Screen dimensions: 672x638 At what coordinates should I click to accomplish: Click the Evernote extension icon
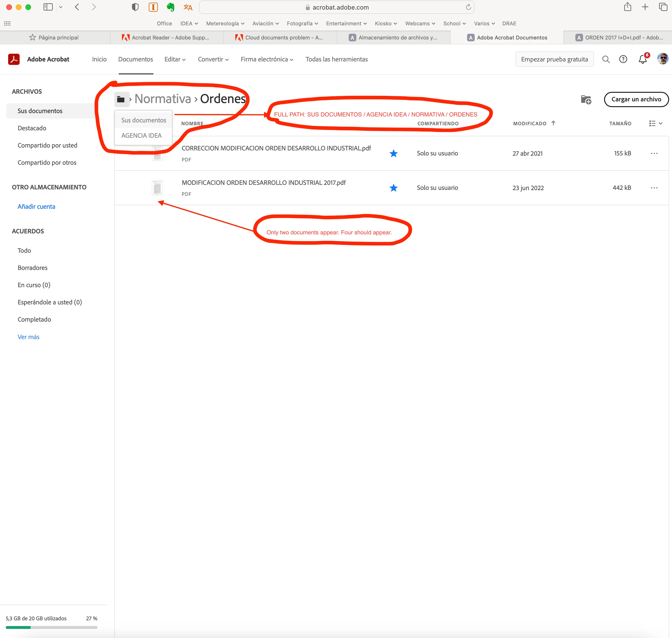coord(170,7)
